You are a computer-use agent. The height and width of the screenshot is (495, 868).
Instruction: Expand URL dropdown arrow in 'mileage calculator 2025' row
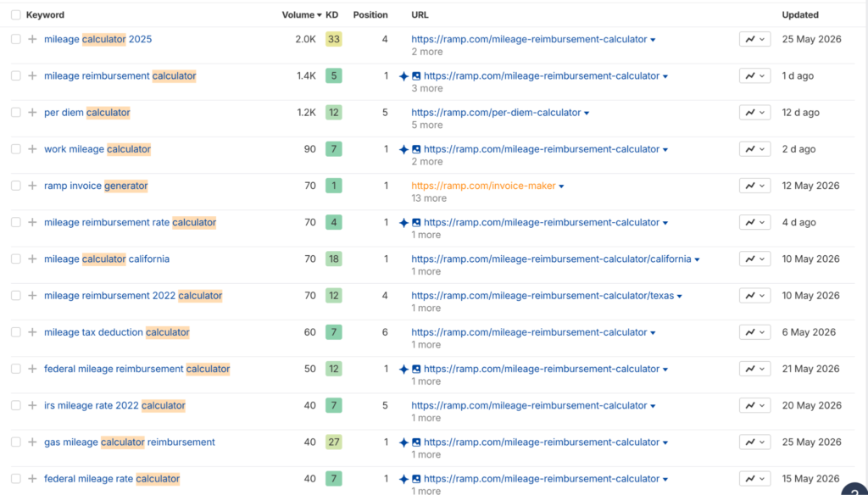pyautogui.click(x=654, y=40)
